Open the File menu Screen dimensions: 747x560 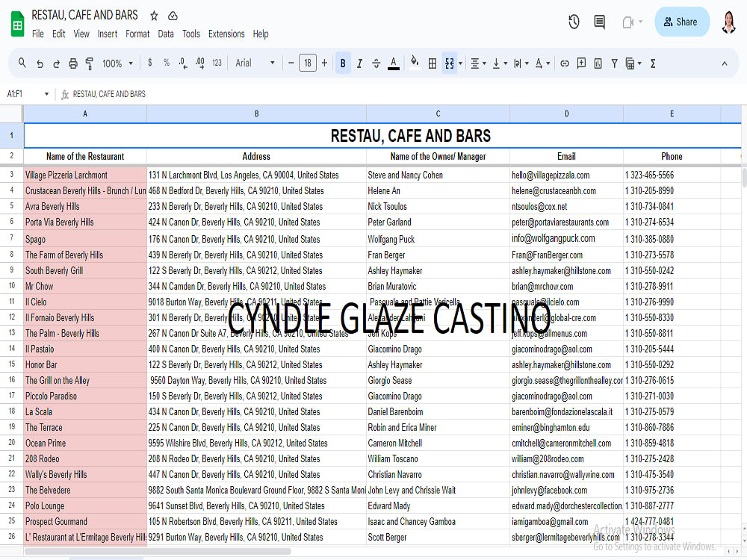37,34
